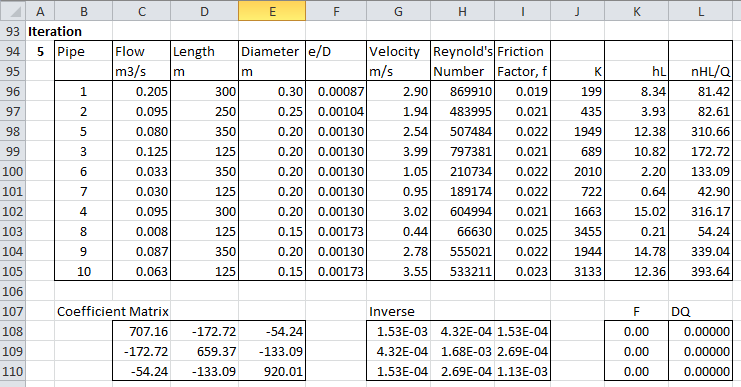Screen dimensions: 741x387
Task: Click the 'Friction' header cell
Action: 523,51
